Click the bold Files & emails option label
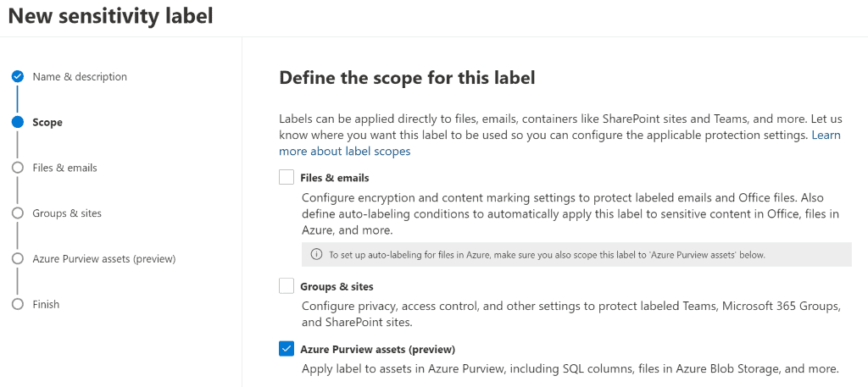Viewport: 868px width, 387px height. pos(334,178)
